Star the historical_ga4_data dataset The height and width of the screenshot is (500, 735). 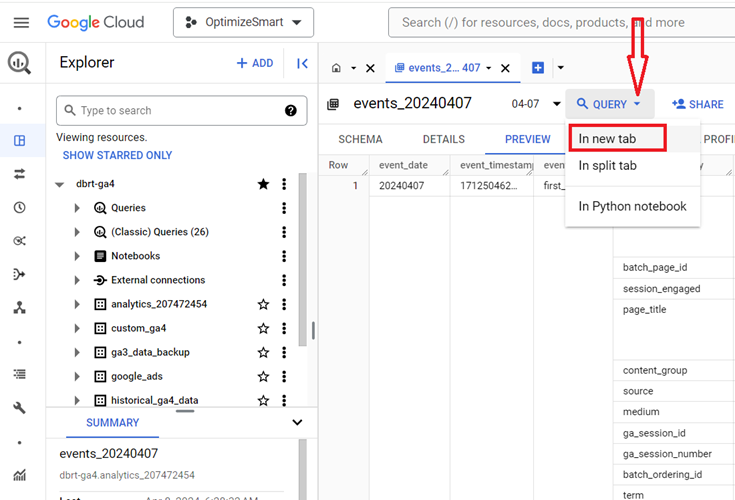point(263,400)
